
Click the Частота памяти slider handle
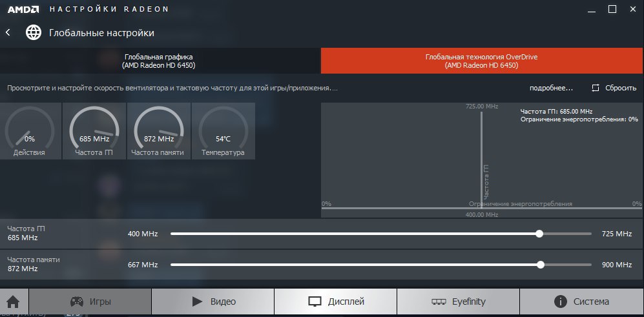[x=541, y=265]
